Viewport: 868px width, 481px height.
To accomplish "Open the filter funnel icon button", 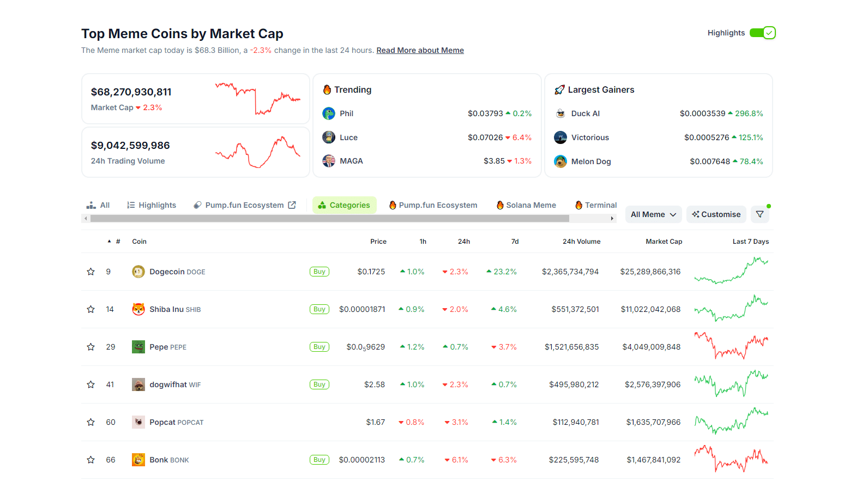I will point(760,214).
